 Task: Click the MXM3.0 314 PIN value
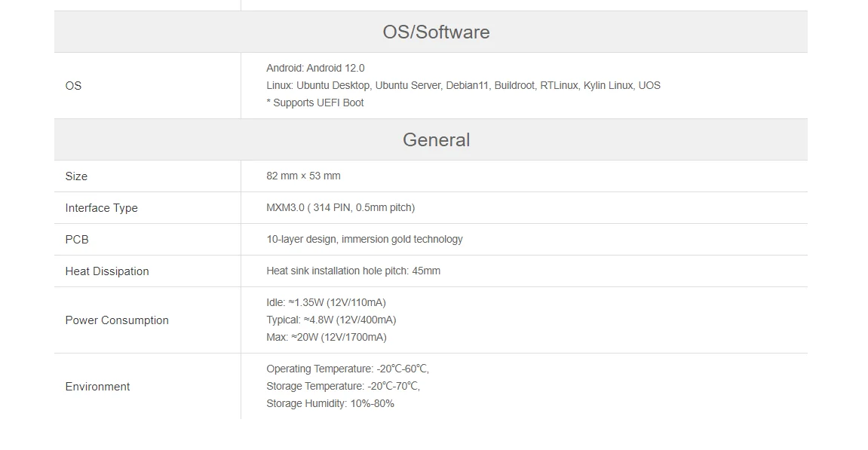340,207
